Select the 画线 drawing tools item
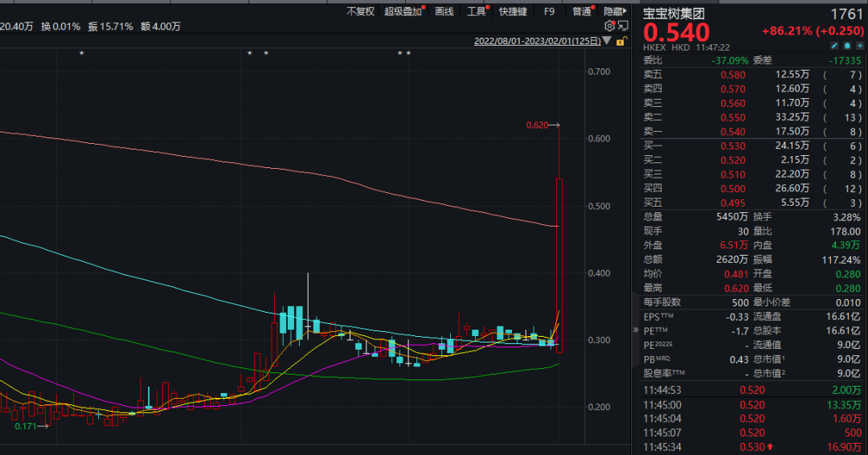The width and height of the screenshot is (868, 455). click(444, 11)
